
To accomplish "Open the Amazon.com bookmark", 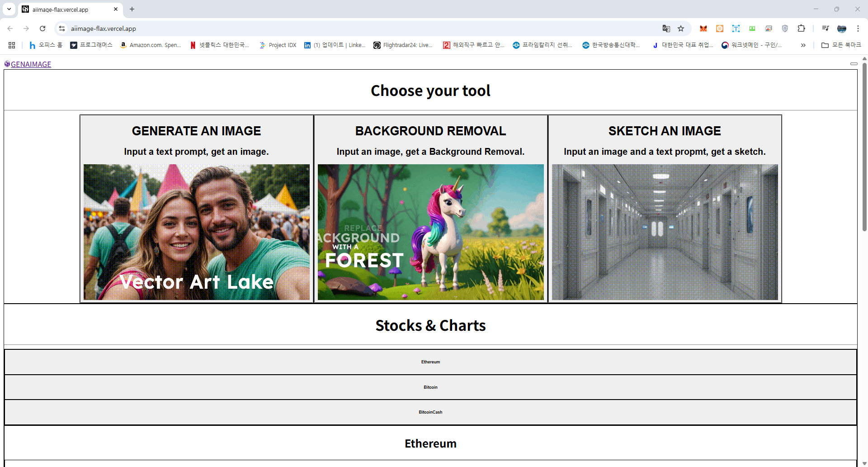I will (x=151, y=45).
